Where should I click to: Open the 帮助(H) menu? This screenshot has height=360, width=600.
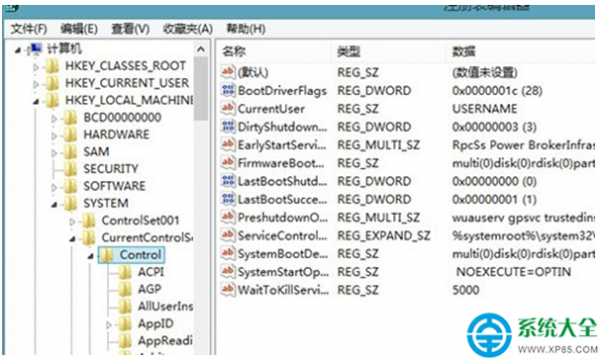[246, 29]
